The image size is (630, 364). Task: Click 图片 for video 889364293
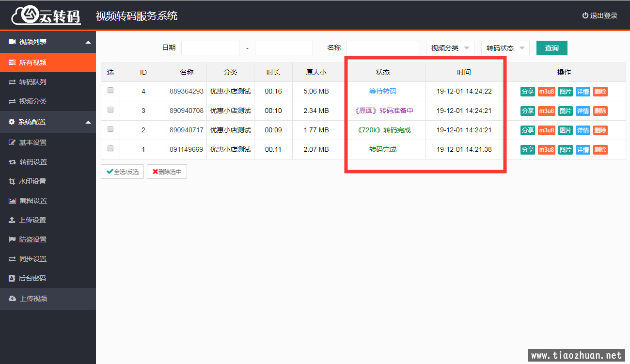tap(566, 91)
